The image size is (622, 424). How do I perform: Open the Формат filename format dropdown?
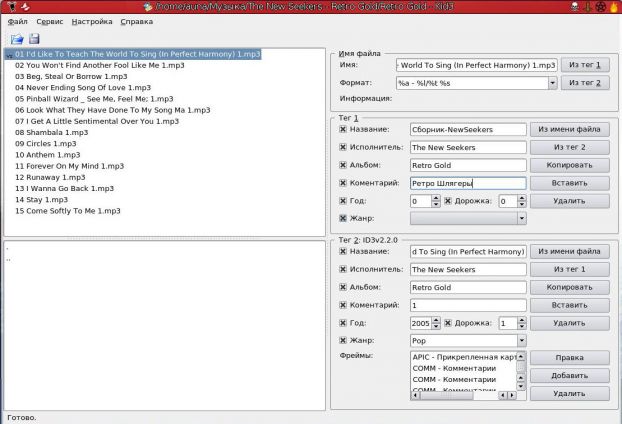[x=553, y=83]
